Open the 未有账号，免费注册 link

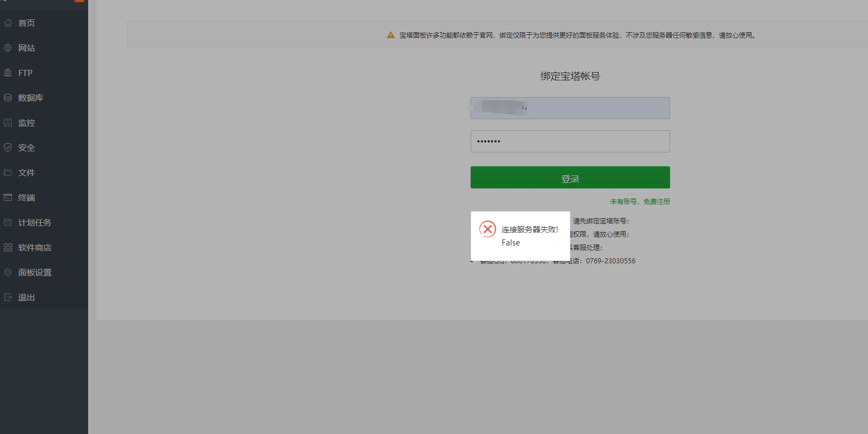640,202
